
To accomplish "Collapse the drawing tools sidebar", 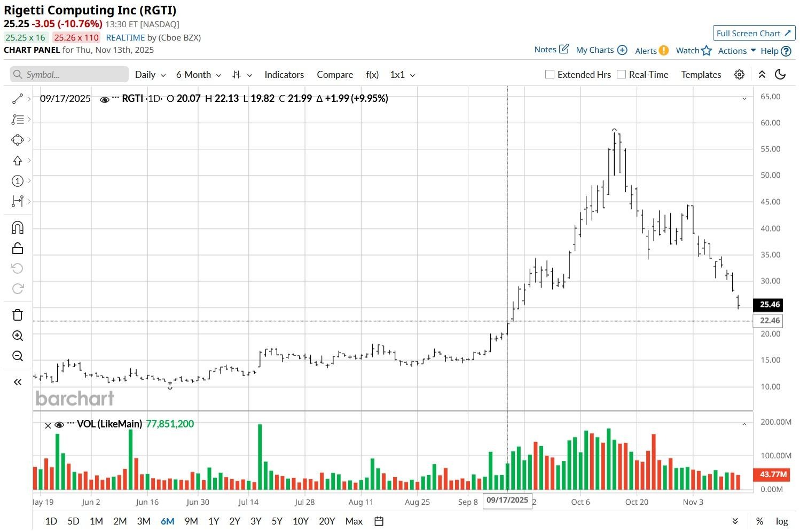I will [17, 382].
